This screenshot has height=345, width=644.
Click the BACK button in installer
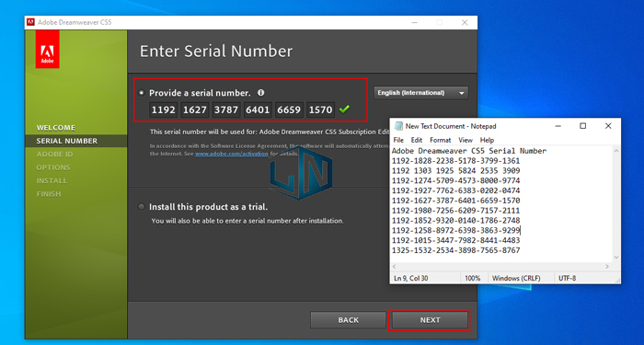tap(348, 320)
